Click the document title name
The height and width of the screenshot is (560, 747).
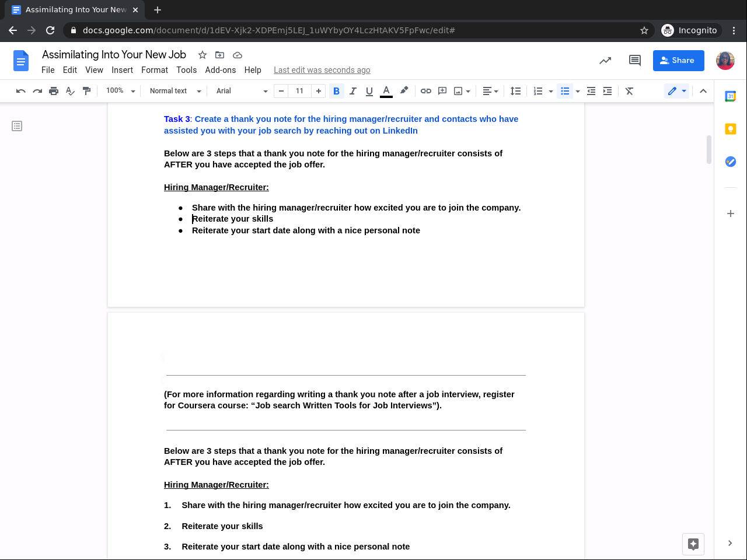(x=114, y=55)
